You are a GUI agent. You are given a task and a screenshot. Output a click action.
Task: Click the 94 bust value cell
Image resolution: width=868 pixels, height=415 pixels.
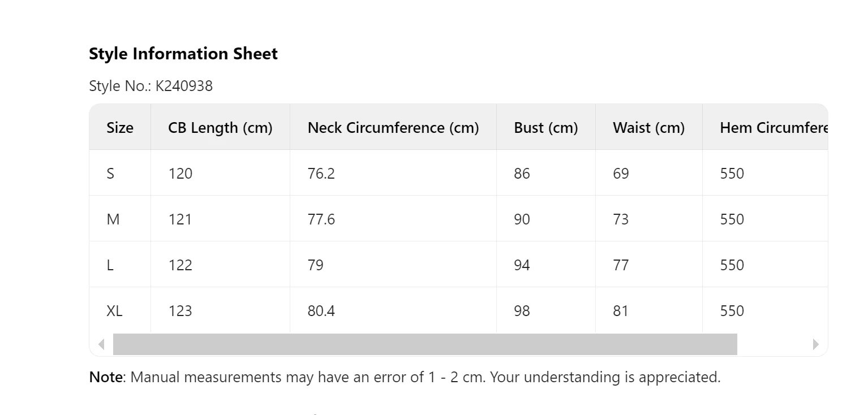pos(522,265)
